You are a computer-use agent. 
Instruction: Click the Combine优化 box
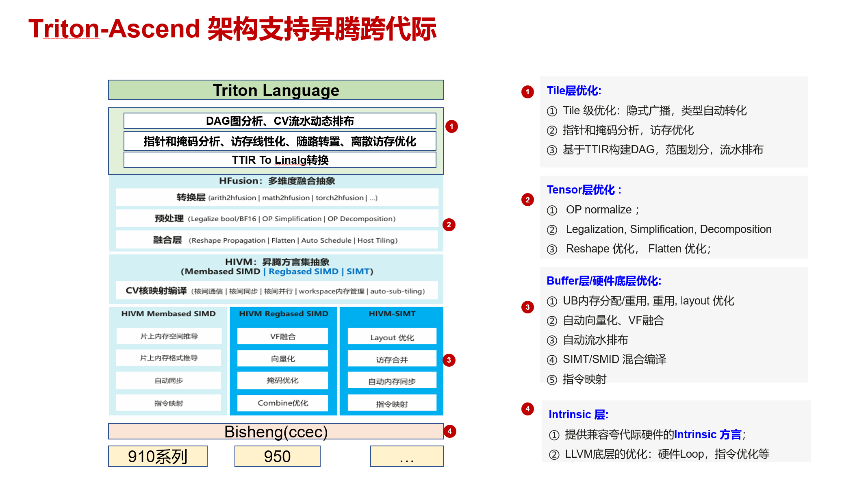pos(283,403)
